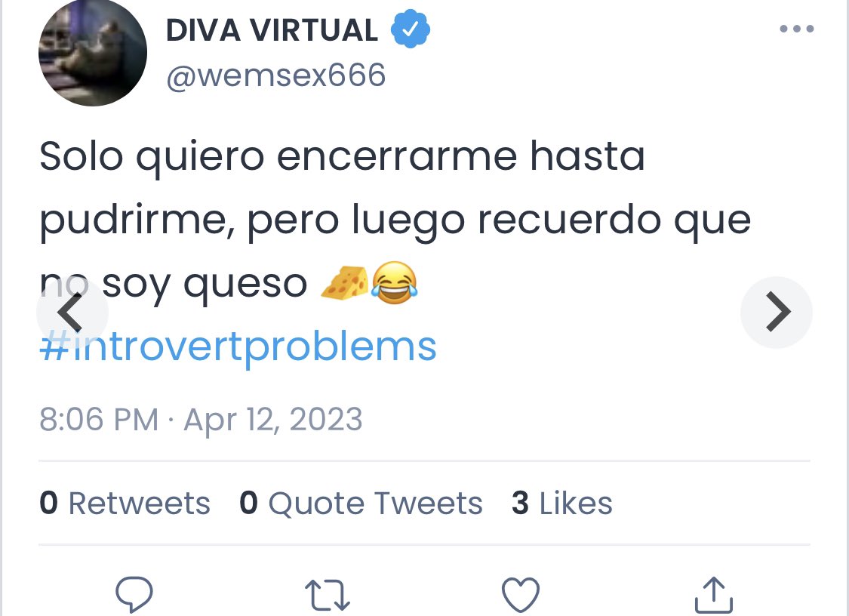Click the DIVA VIRTUAL display name
The image size is (849, 616).
pyautogui.click(x=272, y=29)
